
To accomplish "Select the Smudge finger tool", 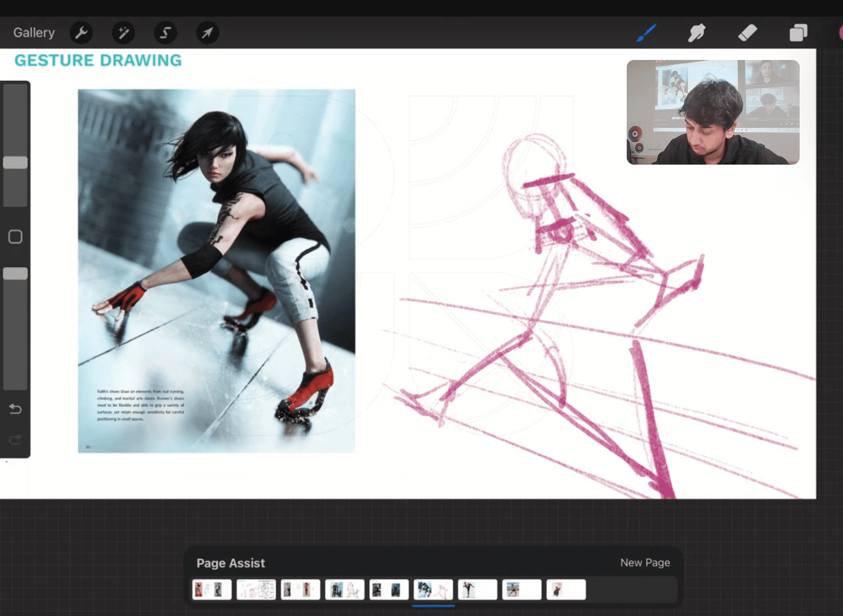I will click(697, 33).
